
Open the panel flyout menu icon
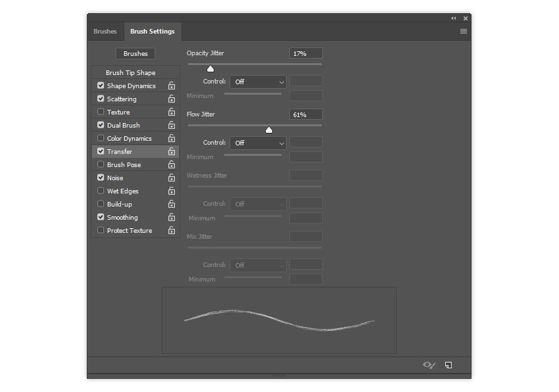click(x=464, y=32)
